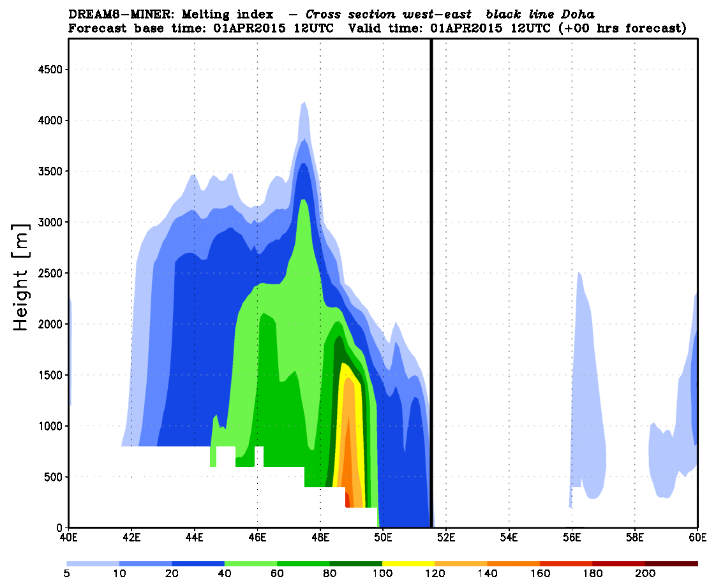Click the 3500 height axis label
This screenshot has width=716, height=588.
click(50, 171)
